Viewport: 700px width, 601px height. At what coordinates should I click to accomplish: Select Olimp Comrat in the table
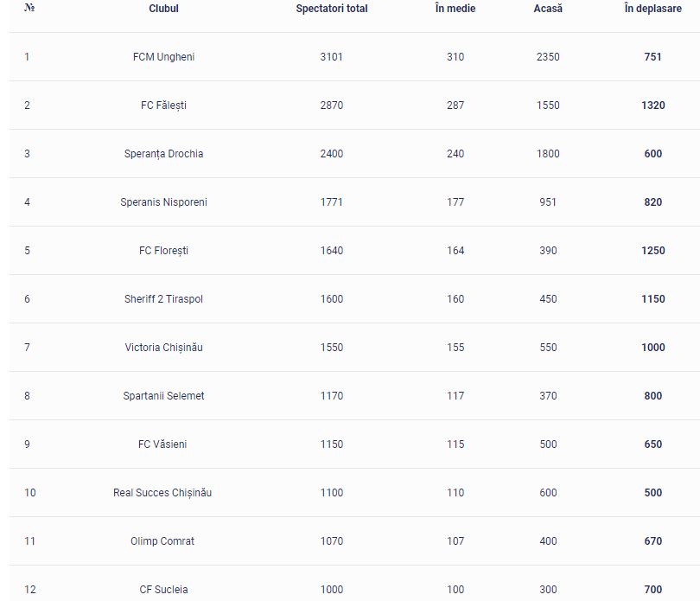(x=162, y=541)
